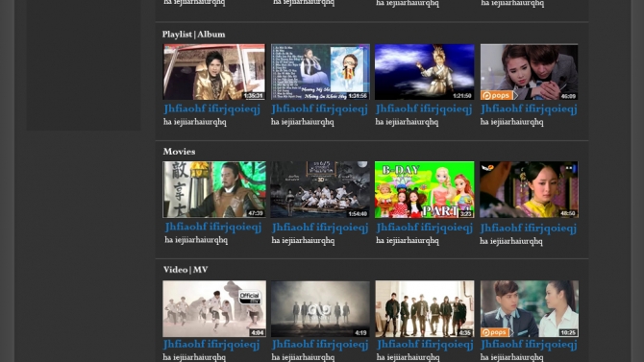Image resolution: width=644 pixels, height=362 pixels.
Task: Open blue title under the 1:54:40 movie thumbnail
Action: 320,228
